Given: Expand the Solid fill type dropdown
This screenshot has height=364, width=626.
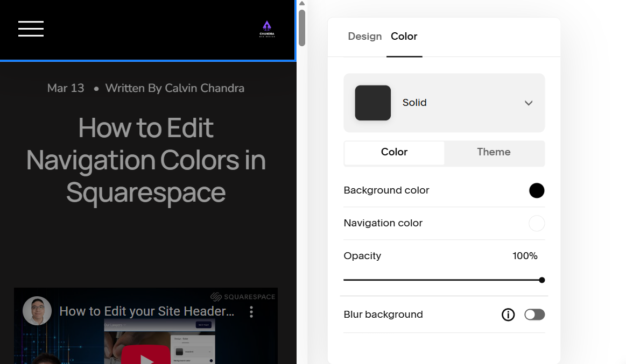Looking at the screenshot, I should pos(529,103).
